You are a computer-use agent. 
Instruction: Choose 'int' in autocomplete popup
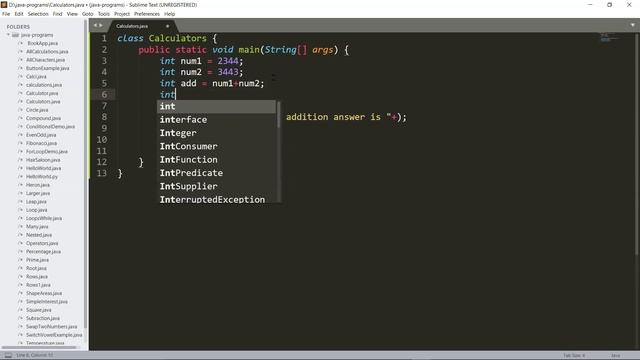(x=216, y=107)
